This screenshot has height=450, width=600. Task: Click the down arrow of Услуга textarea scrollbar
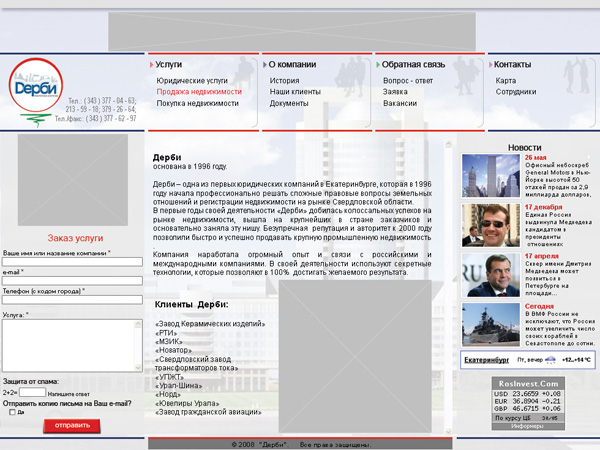tap(139, 367)
